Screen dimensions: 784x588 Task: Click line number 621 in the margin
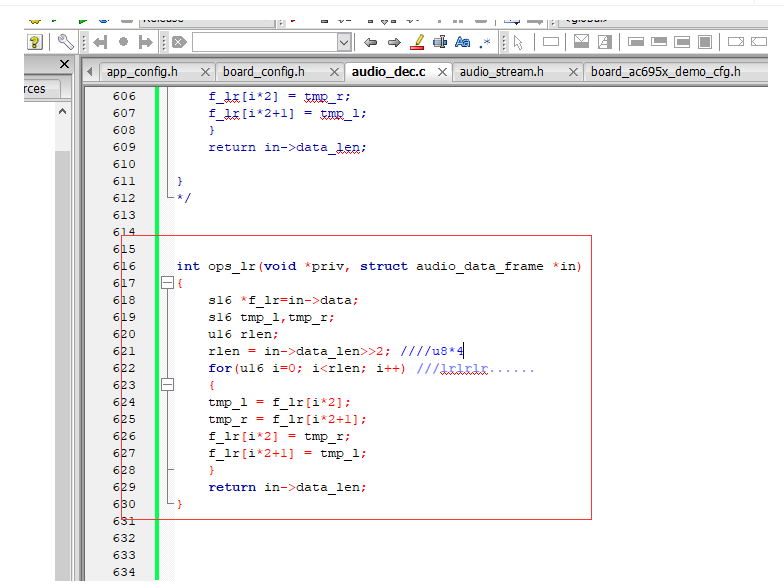(124, 351)
